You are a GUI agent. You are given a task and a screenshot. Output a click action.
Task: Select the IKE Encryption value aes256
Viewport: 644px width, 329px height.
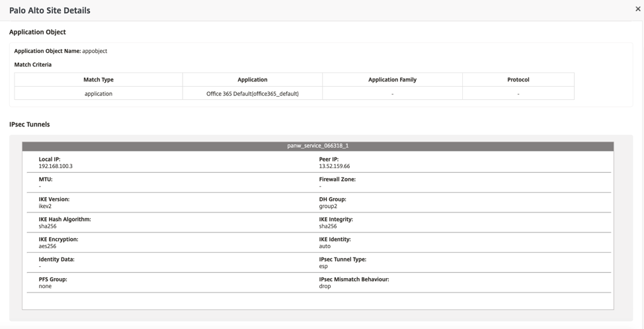coord(47,246)
